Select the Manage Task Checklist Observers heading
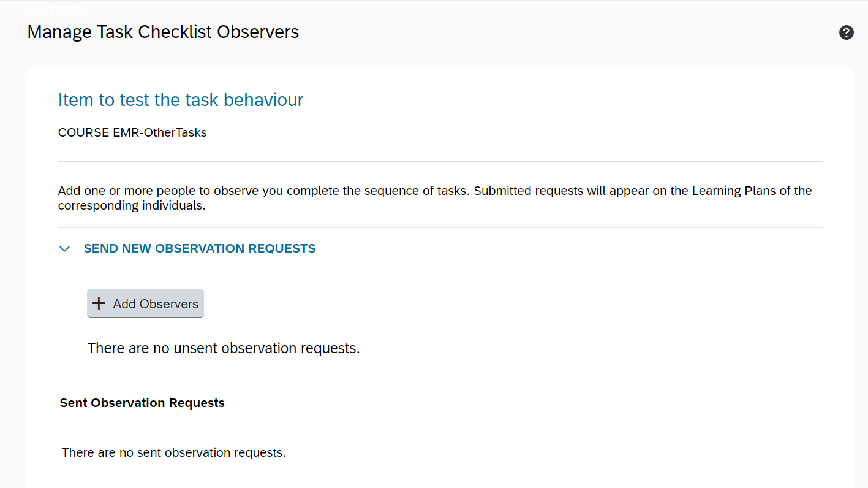This screenshot has width=868, height=488. click(163, 32)
